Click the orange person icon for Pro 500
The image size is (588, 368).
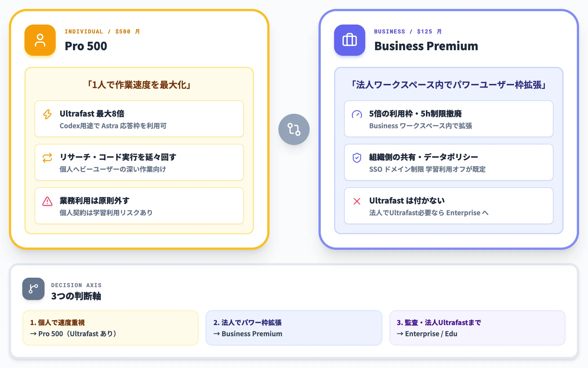pyautogui.click(x=40, y=40)
